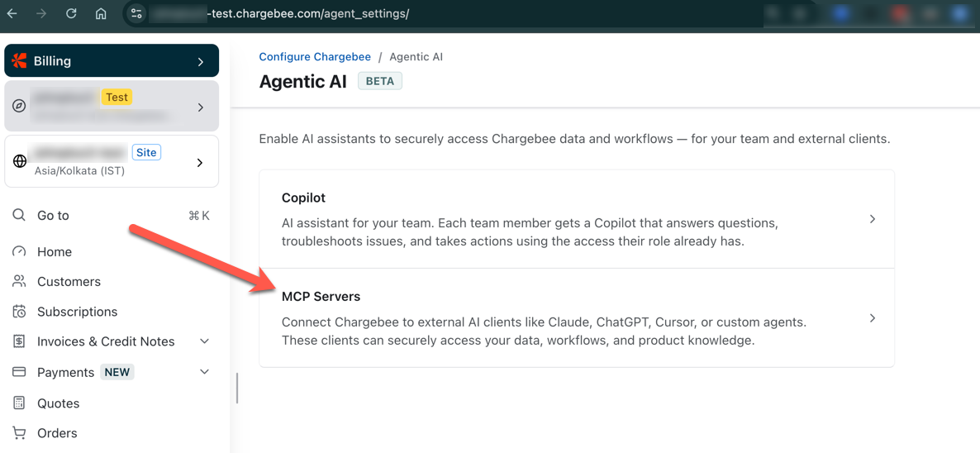Click the BETA badge beside Agentic AI
Viewport: 980px width, 453px height.
380,81
